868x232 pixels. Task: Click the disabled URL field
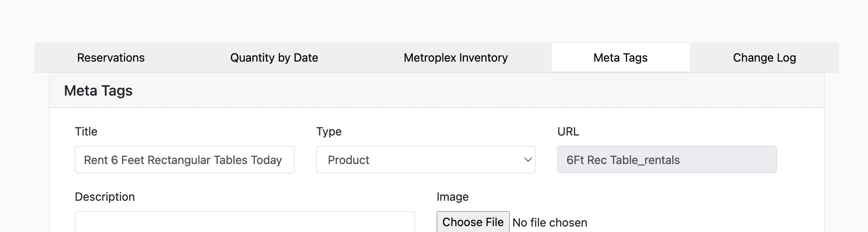pos(667,159)
